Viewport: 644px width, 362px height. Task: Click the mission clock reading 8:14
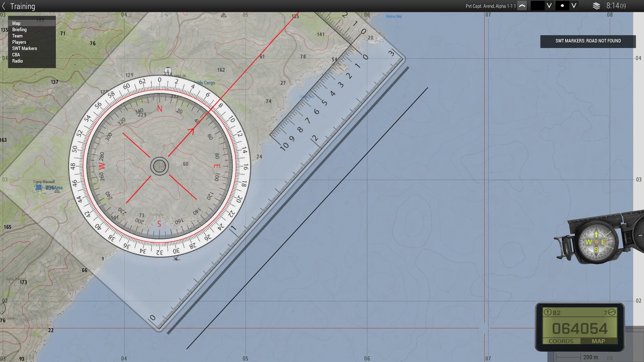[x=616, y=6]
